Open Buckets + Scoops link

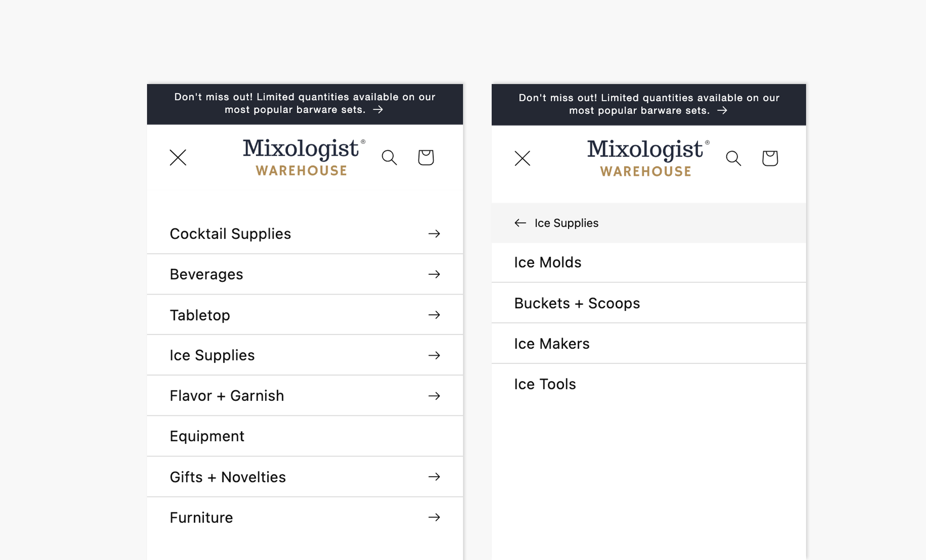[649, 303]
